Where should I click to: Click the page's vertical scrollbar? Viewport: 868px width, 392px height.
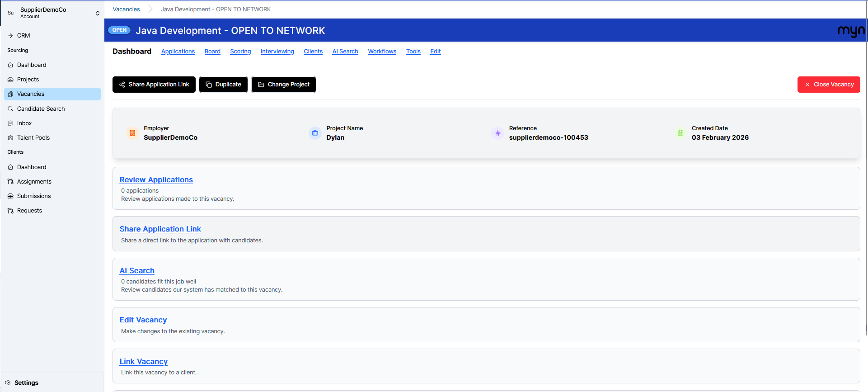(x=866, y=181)
